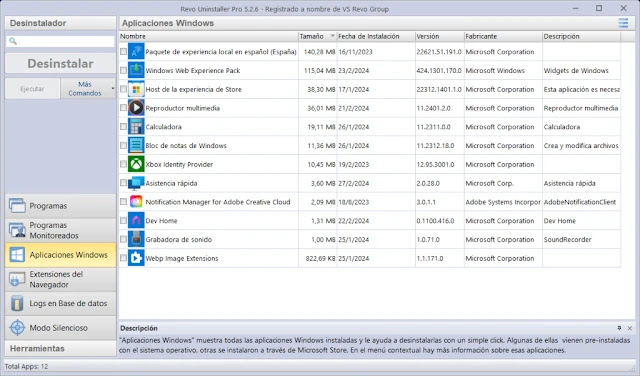Click the Adobe Systems Incorpor manufacturer cell
The image size is (640, 376).
click(503, 202)
